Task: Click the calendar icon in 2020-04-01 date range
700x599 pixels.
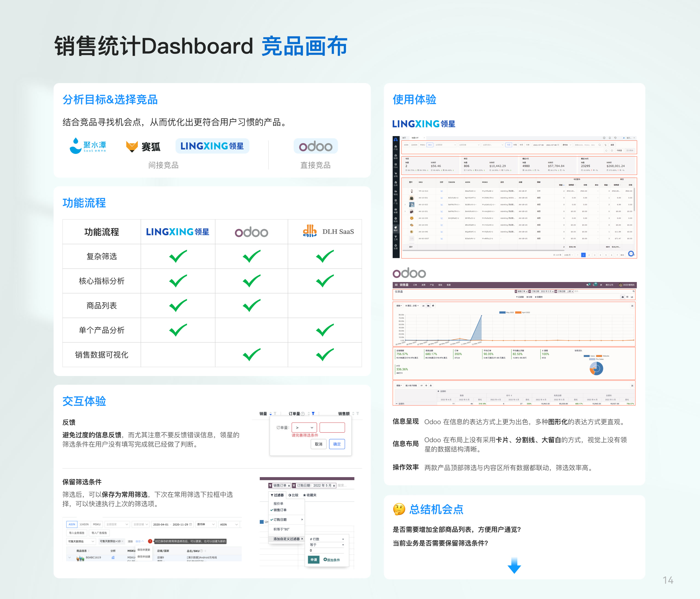Action: tap(191, 524)
